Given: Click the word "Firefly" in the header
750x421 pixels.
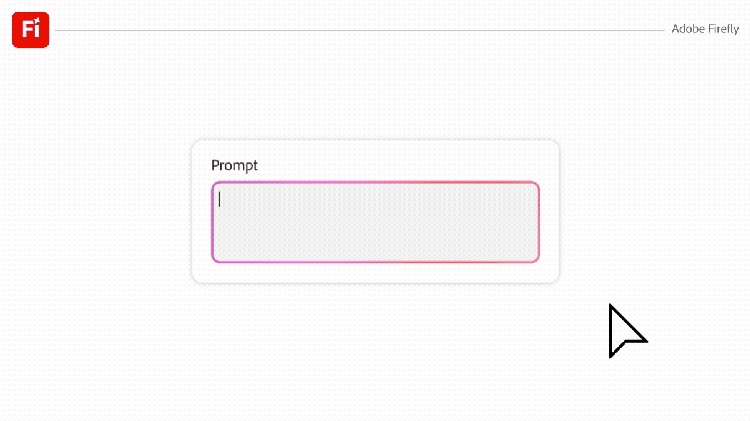Looking at the screenshot, I should (722, 30).
